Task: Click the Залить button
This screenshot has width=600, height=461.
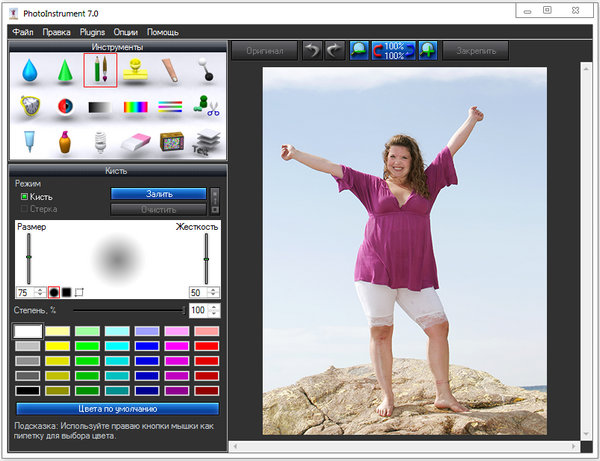Action: pos(159,194)
